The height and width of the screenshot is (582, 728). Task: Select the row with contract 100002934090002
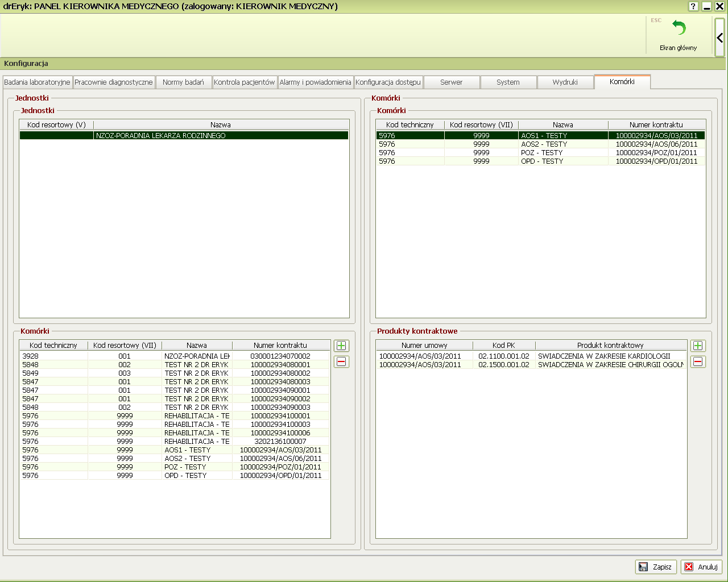click(x=175, y=398)
